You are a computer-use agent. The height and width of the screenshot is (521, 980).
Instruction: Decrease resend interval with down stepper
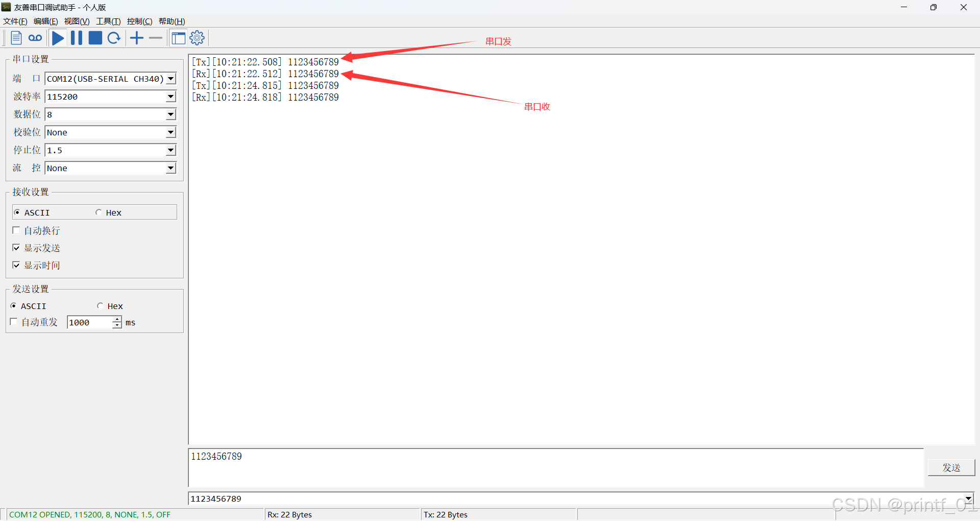[x=117, y=325]
